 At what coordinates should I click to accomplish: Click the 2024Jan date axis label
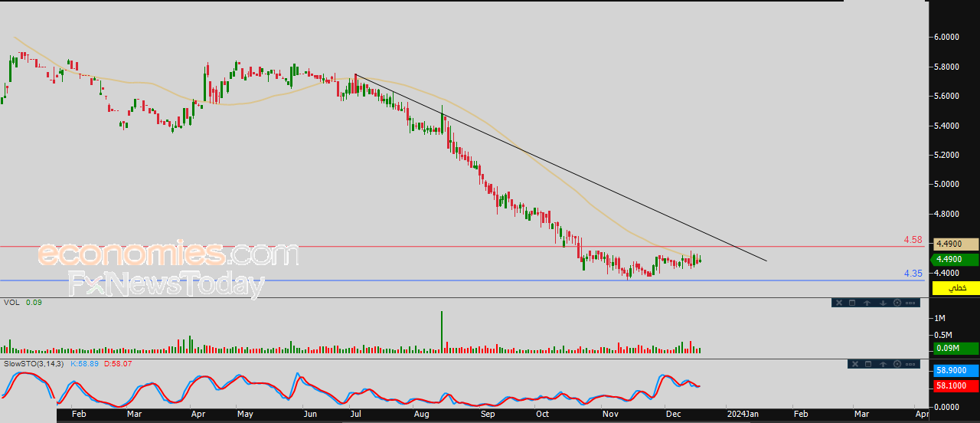[x=743, y=414]
